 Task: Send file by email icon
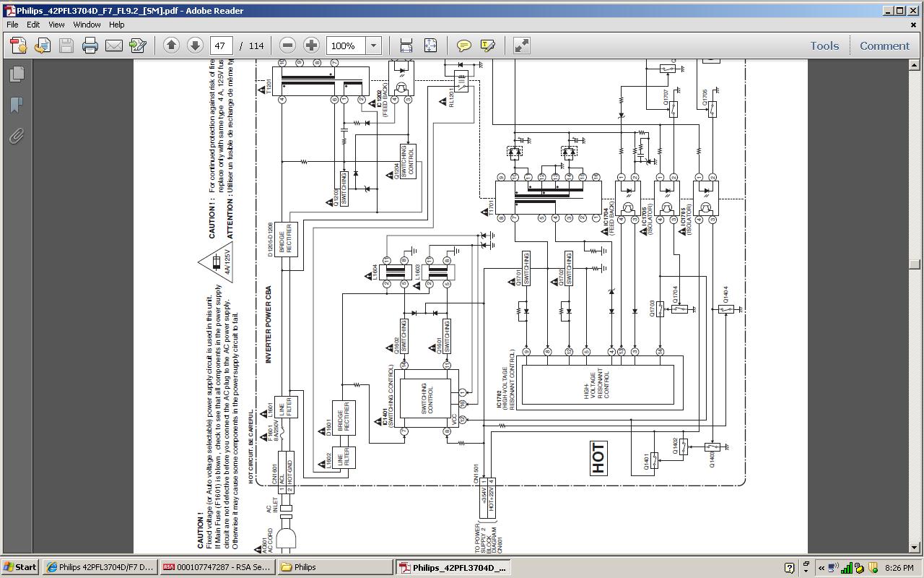click(x=114, y=46)
